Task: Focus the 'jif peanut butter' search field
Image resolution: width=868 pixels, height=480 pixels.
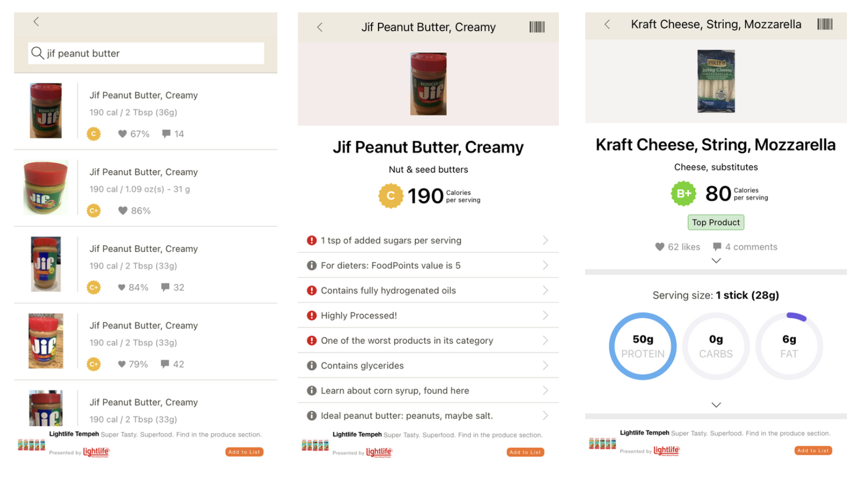Action: point(146,53)
